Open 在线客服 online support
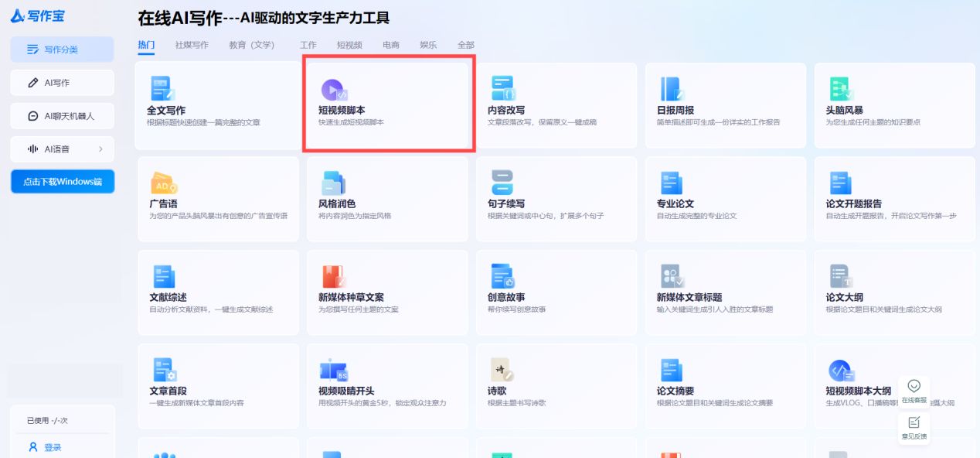 [914, 391]
